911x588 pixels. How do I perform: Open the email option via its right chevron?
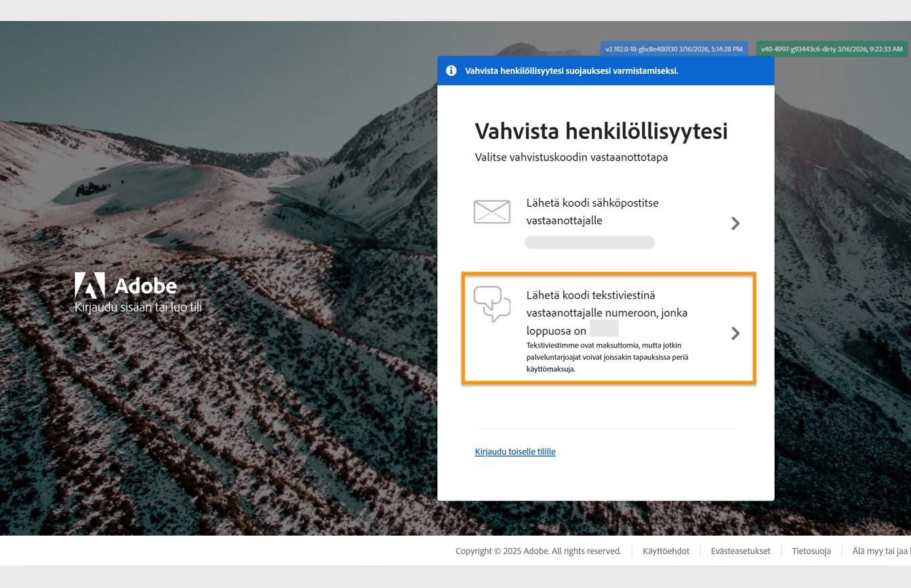coord(735,223)
